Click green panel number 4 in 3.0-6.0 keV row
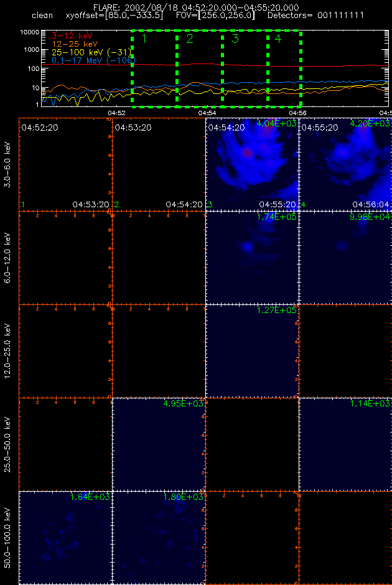The image size is (392, 585). [x=304, y=205]
